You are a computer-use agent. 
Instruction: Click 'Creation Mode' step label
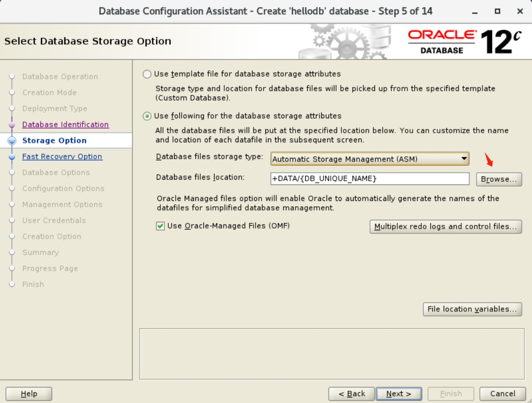click(49, 93)
